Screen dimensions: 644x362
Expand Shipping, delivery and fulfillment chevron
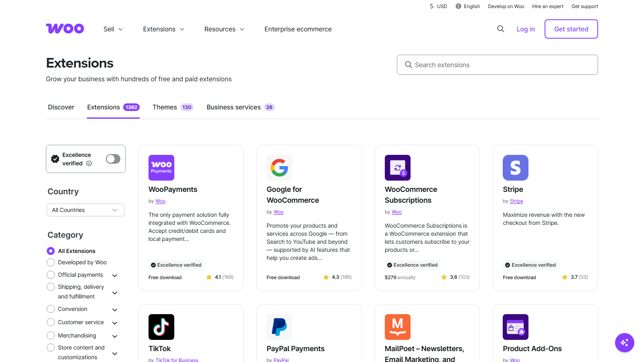click(115, 293)
